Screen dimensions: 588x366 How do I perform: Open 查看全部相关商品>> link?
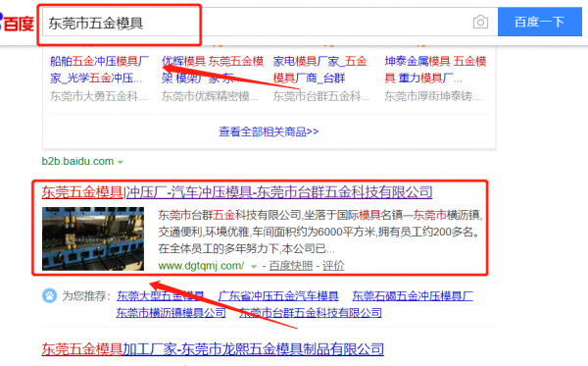(x=269, y=131)
